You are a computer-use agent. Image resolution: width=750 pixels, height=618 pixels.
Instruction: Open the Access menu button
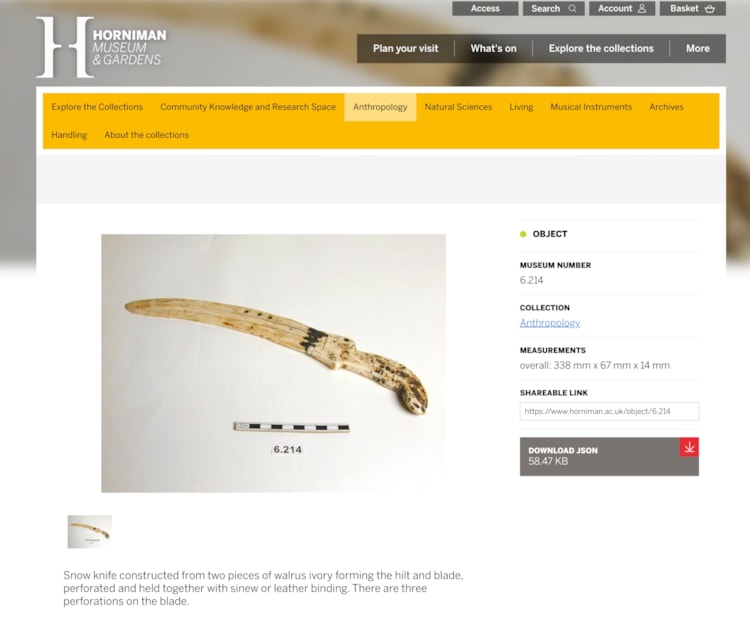click(x=485, y=9)
